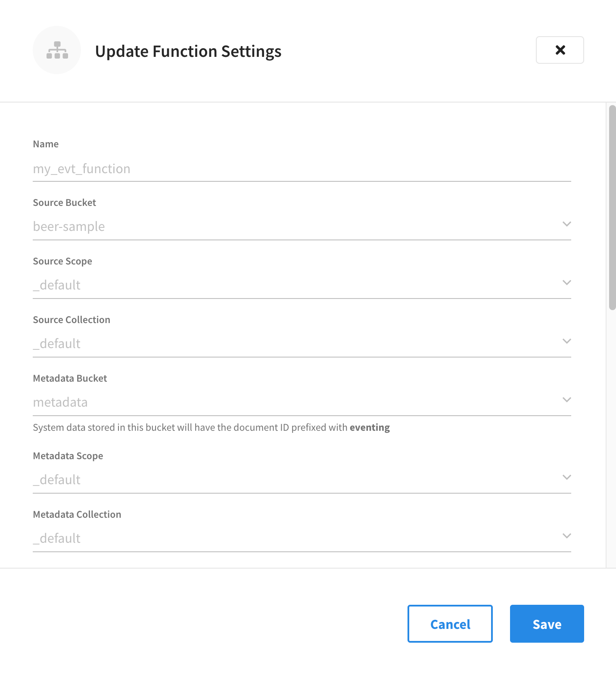Expand the Metadata Bucket options
616x678 pixels.
567,400
